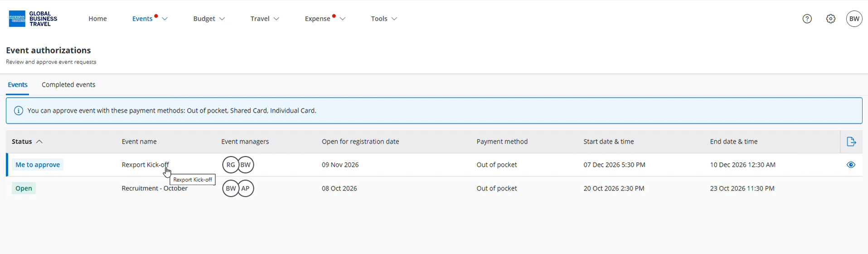
Task: Click the Event authorizations page heading
Action: 48,50
